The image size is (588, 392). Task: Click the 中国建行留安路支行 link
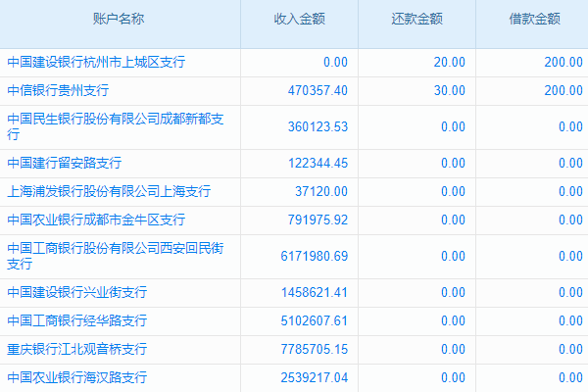click(77, 163)
